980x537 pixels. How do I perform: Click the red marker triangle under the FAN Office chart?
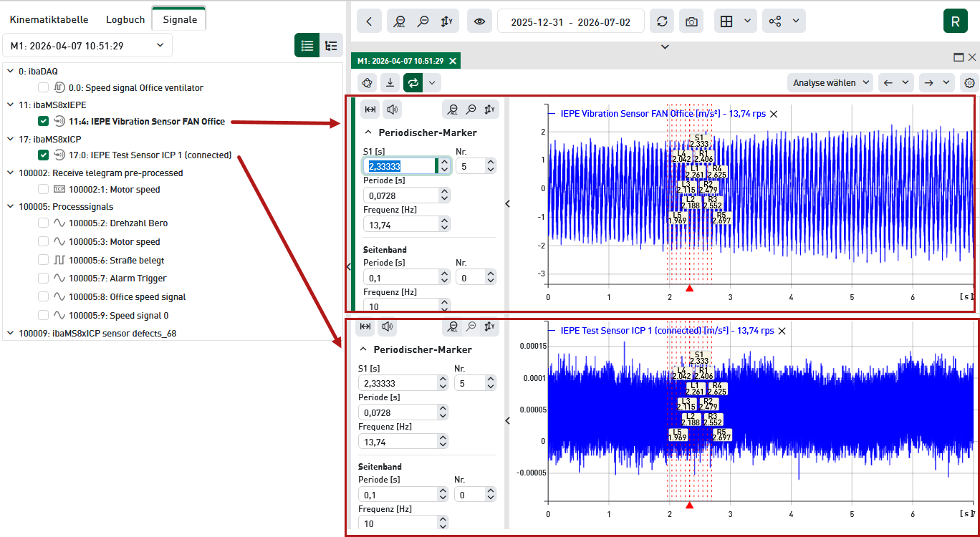click(689, 288)
